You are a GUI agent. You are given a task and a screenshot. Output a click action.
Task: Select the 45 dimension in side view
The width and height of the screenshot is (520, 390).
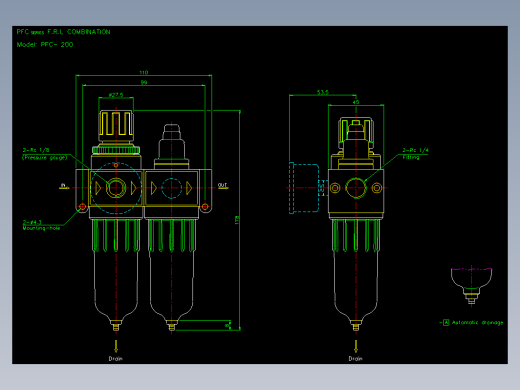click(x=356, y=102)
